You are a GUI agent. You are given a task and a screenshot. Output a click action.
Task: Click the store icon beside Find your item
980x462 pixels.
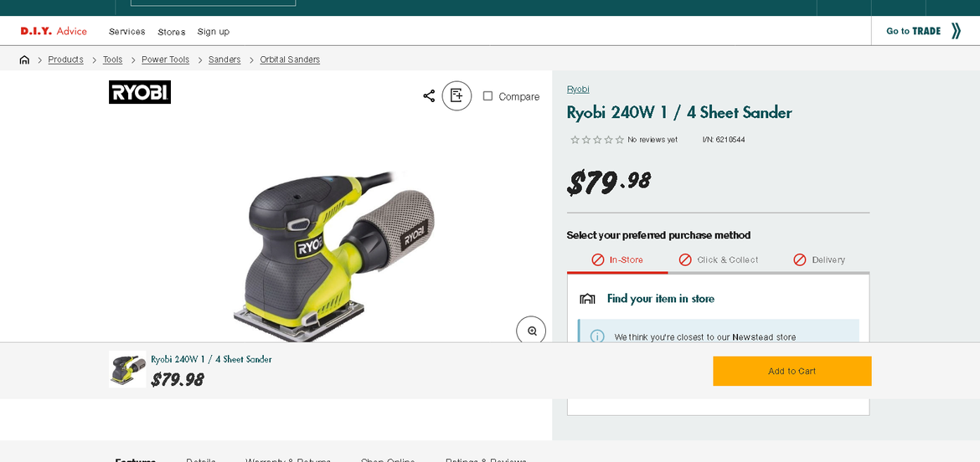587,299
